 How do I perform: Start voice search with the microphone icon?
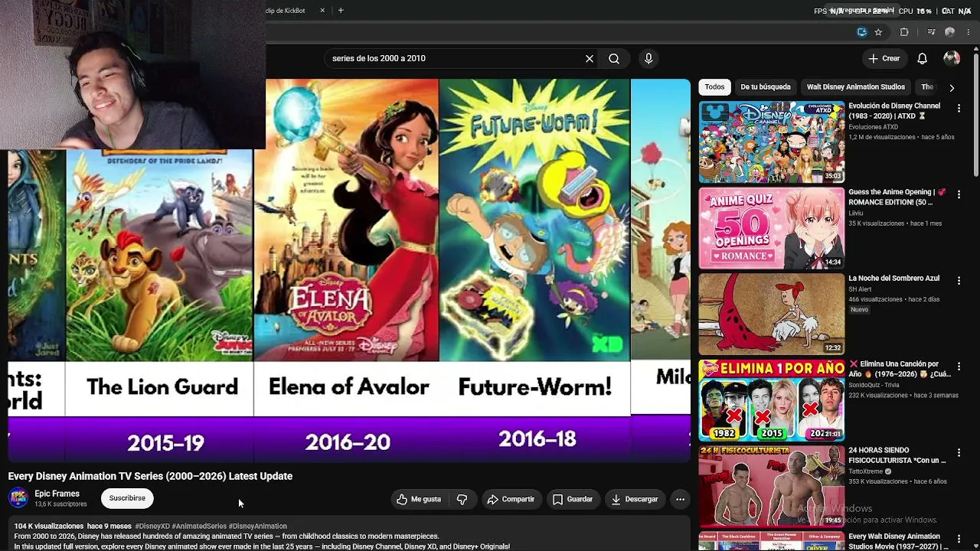click(x=648, y=58)
